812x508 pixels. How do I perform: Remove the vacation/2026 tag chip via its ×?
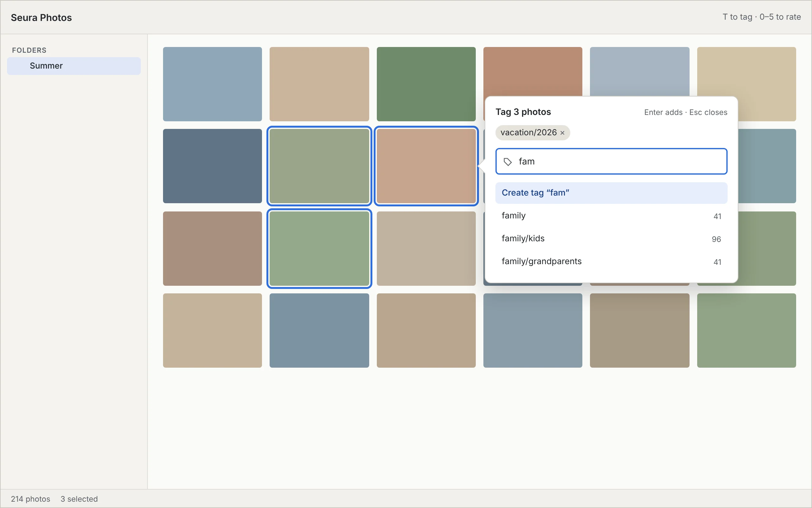562,133
